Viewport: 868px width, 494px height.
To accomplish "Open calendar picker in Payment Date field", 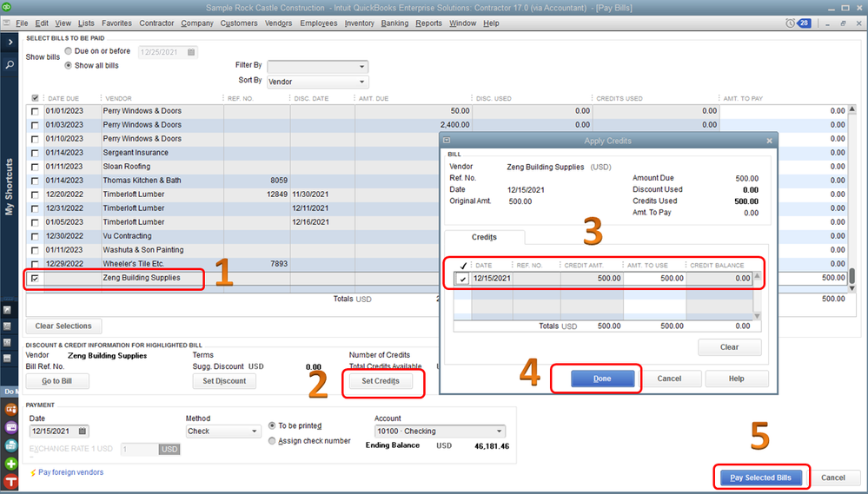I will [x=83, y=431].
